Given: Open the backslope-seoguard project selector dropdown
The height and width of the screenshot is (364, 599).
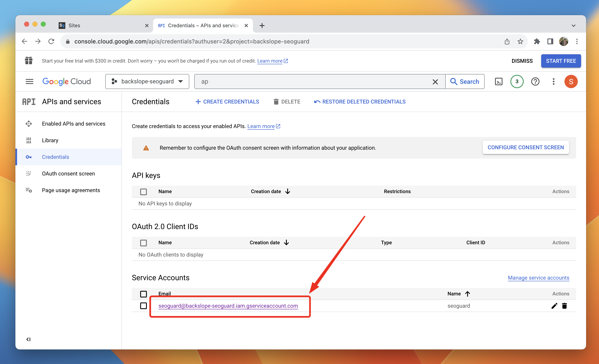Looking at the screenshot, I should [147, 82].
